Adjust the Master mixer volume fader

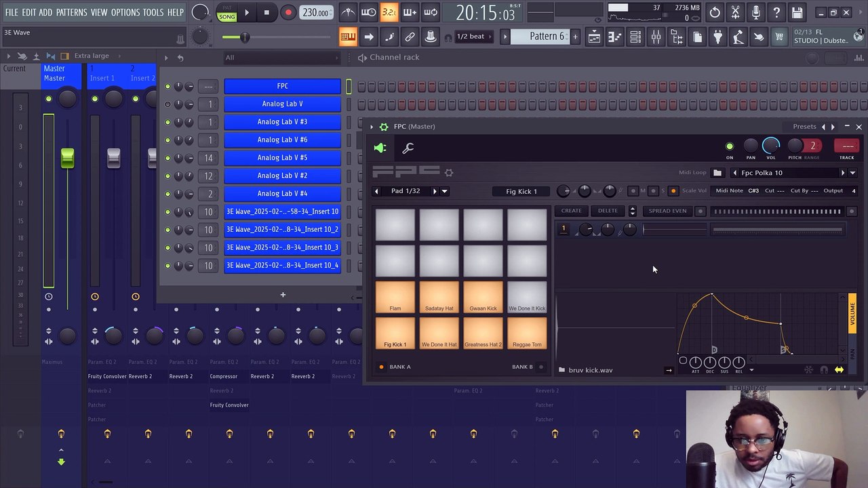pyautogui.click(x=67, y=158)
